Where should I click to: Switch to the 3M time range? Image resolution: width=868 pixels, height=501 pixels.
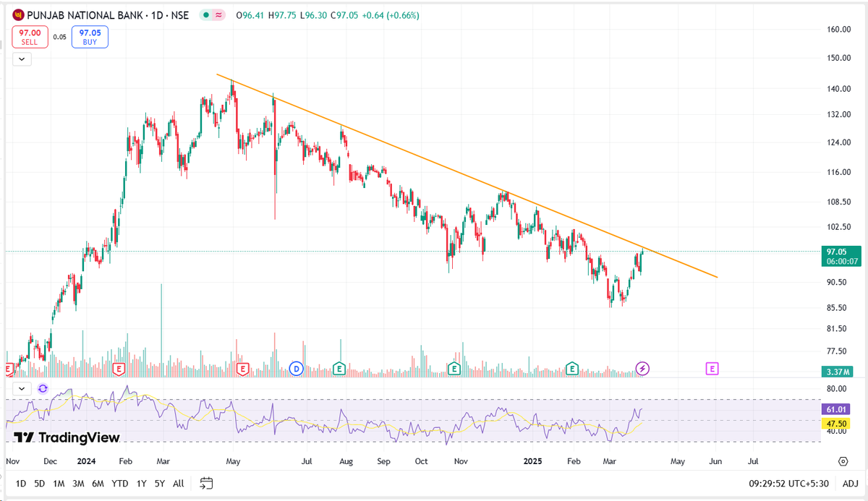click(x=78, y=483)
